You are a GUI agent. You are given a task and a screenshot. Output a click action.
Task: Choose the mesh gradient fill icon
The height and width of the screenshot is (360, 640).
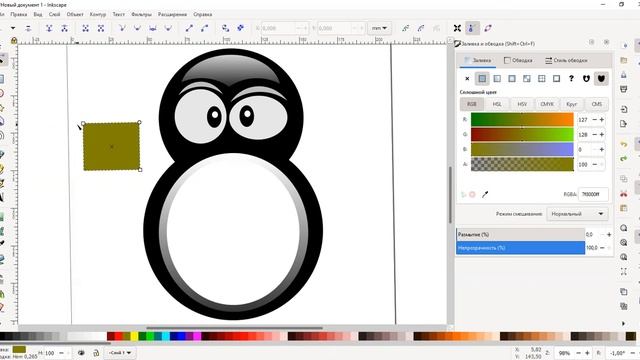(x=527, y=78)
